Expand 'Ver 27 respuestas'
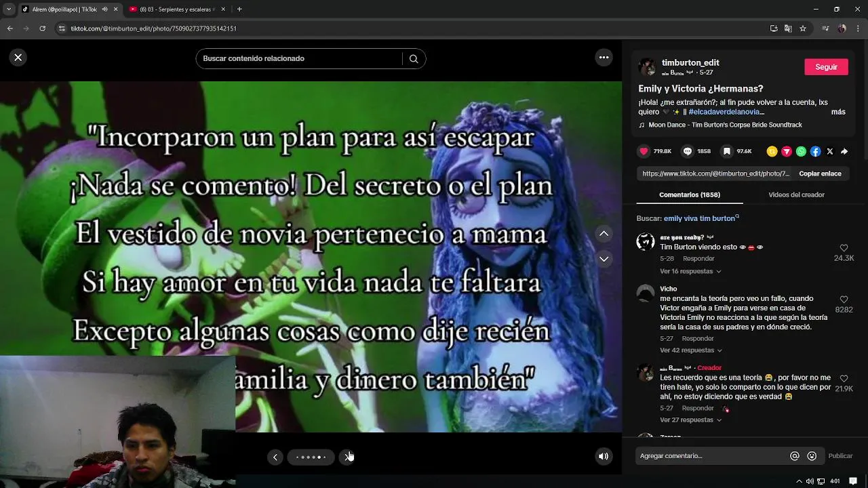 point(690,420)
